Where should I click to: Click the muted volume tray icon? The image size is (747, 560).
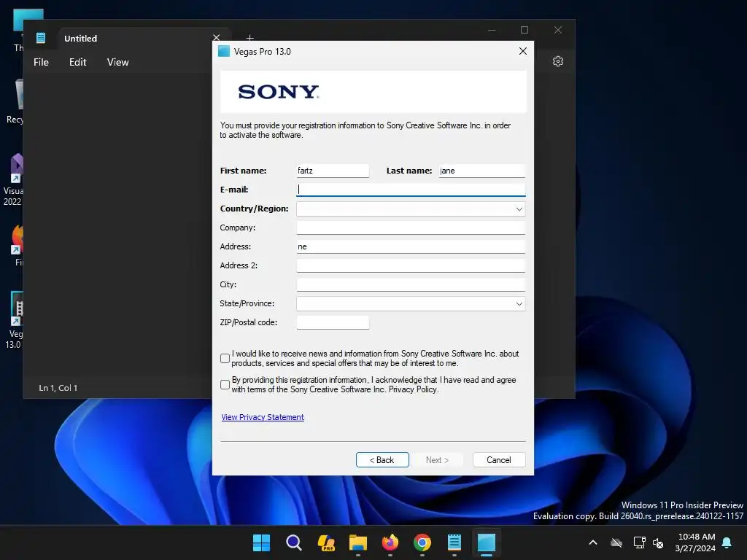click(x=658, y=542)
